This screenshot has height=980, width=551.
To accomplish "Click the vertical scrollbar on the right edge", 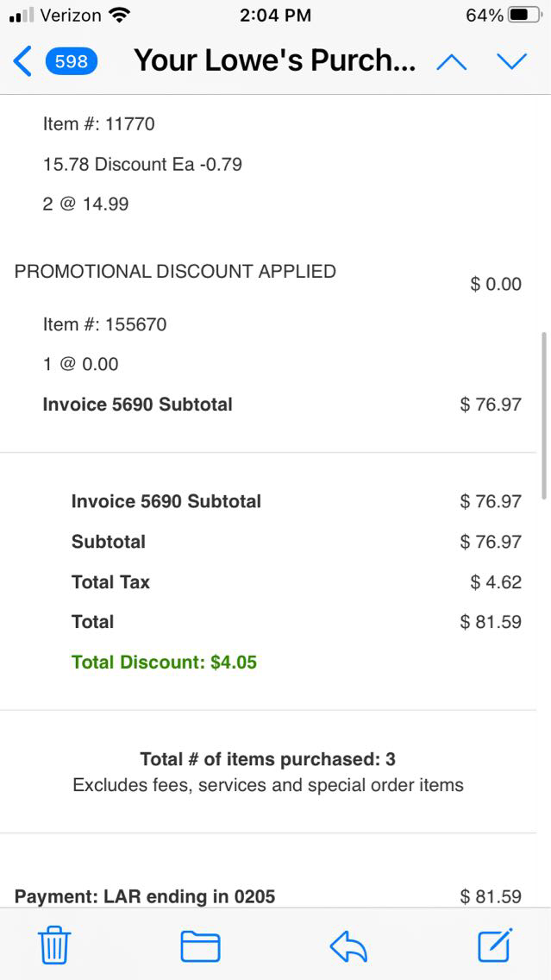I will pyautogui.click(x=543, y=414).
